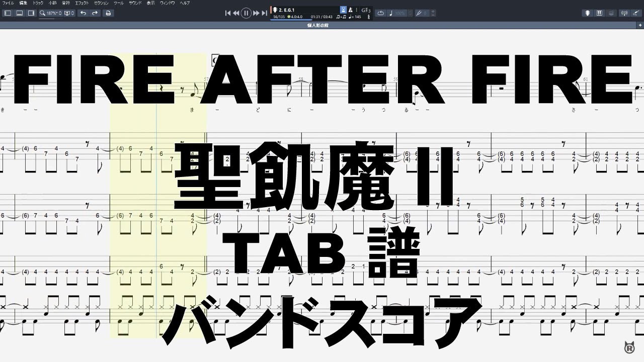Click the 56/135 bar position indicator
Image resolution: width=644 pixels, height=362 pixels.
278,17
